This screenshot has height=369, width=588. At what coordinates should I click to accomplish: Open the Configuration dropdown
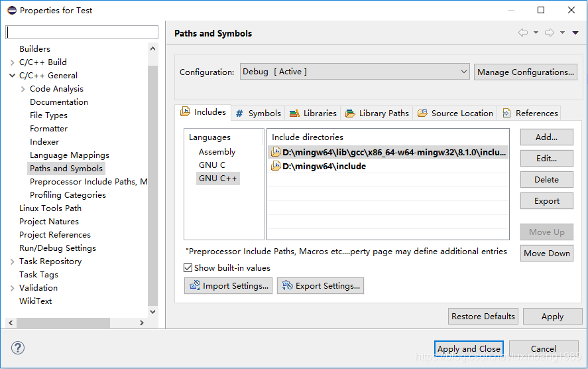355,72
